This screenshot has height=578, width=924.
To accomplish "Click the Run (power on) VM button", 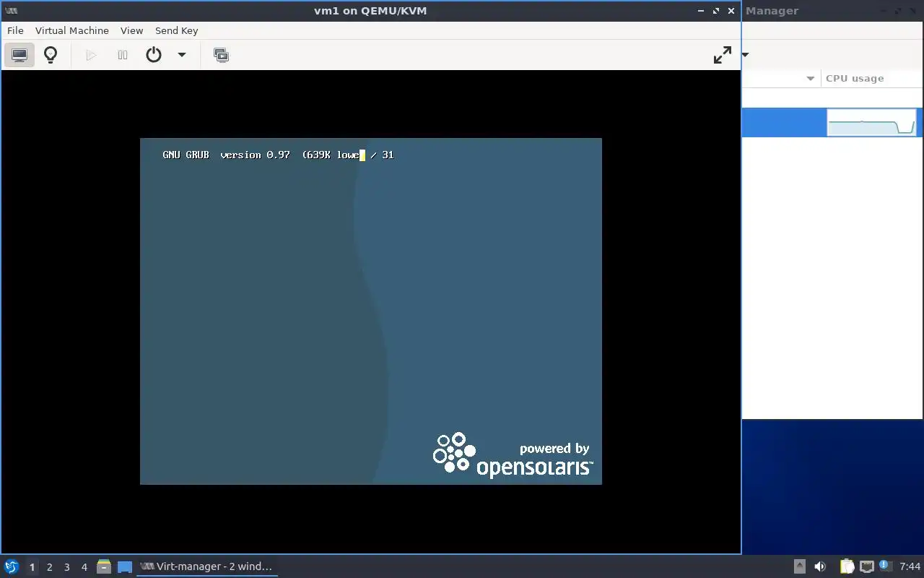I will (91, 55).
